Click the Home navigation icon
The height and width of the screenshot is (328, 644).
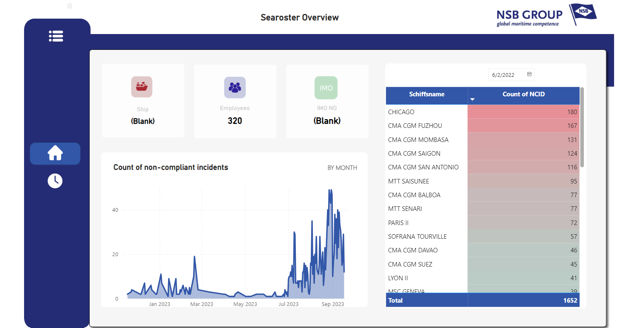tap(55, 153)
